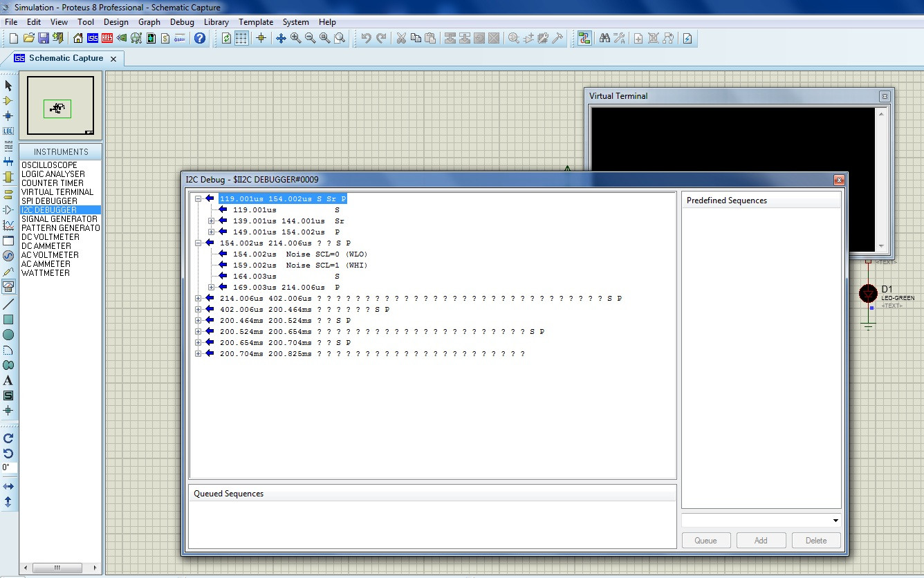Click the horizontal mirror flip icon
Viewport: 924px width, 578px height.
pos(8,487)
